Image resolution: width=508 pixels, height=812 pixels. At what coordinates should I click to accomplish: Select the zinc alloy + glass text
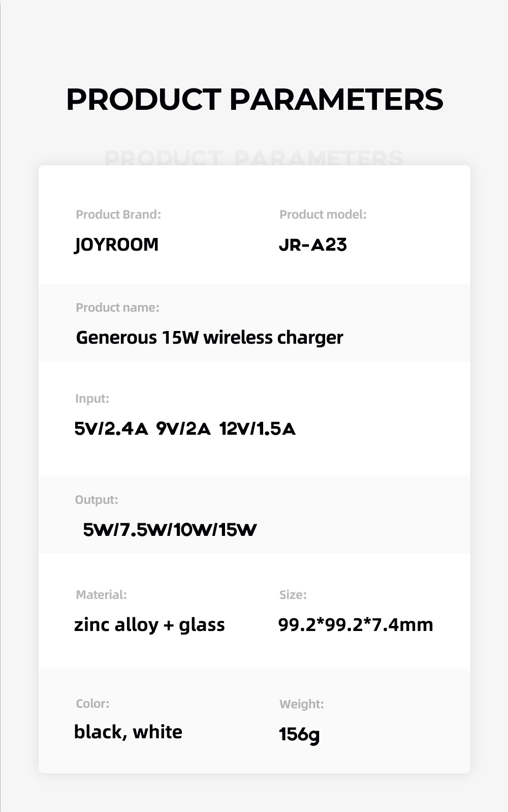point(149,625)
